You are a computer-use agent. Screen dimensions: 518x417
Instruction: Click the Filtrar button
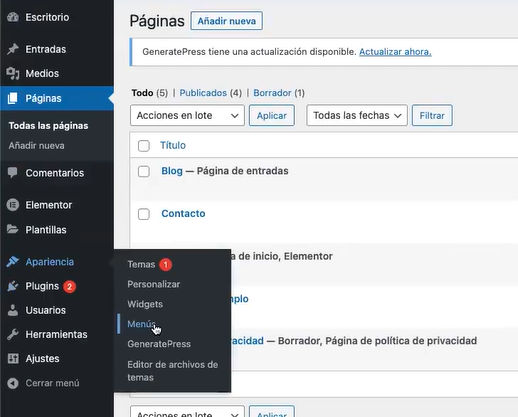click(432, 115)
